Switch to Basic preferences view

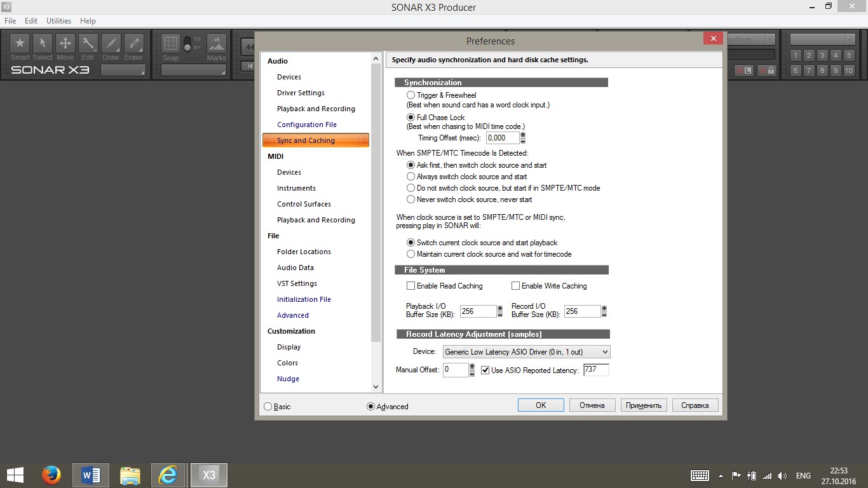pyautogui.click(x=268, y=407)
